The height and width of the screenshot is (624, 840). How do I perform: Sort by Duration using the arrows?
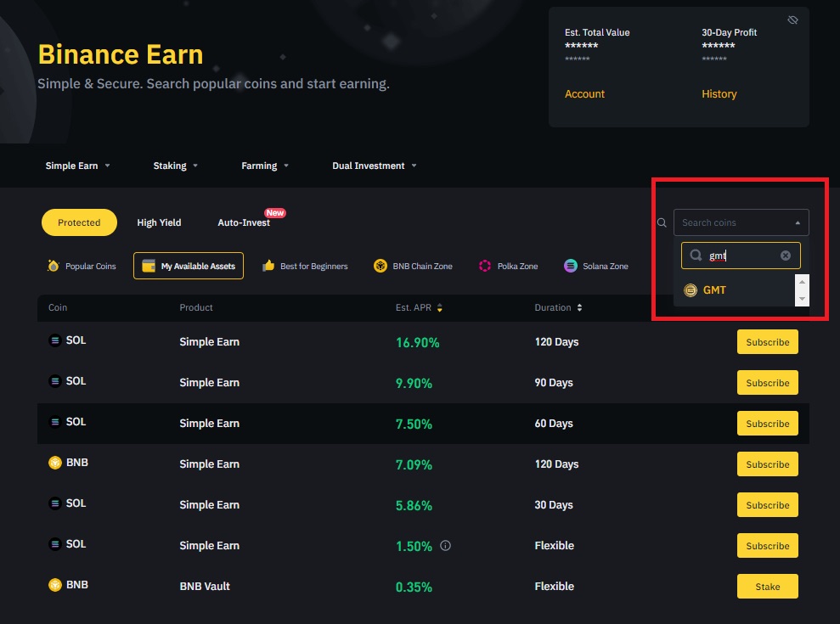coord(579,307)
